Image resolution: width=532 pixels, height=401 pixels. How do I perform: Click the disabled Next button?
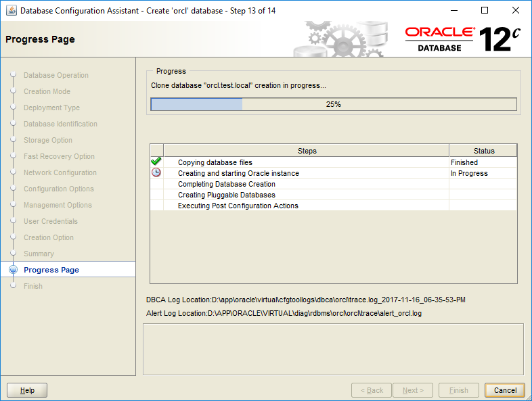(413, 390)
